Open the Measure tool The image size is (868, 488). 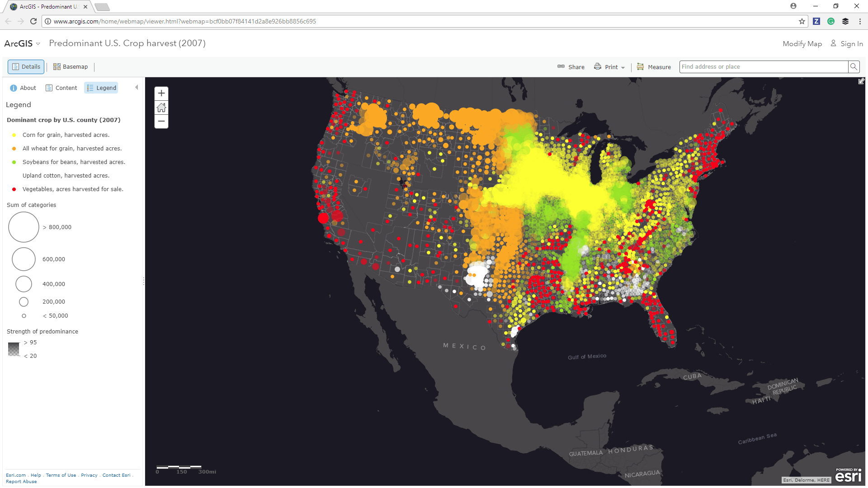click(x=654, y=67)
